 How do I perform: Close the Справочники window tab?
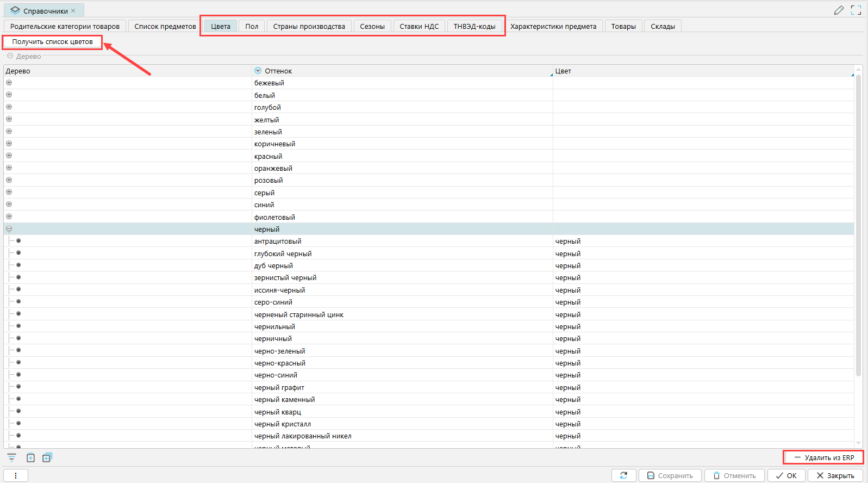(73, 10)
